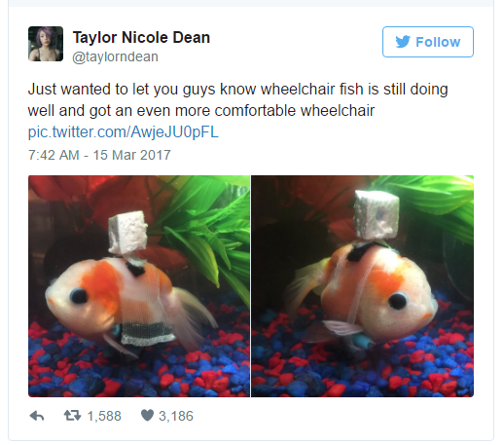This screenshot has height=445, width=504.
Task: Click the retweet icon
Action: (72, 416)
